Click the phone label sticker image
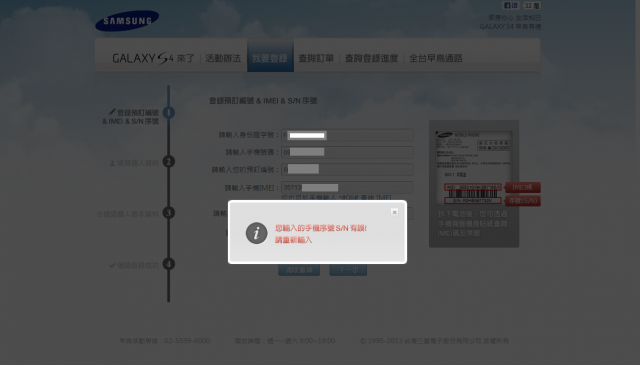Viewport: 640px width, 365px height. click(473, 167)
